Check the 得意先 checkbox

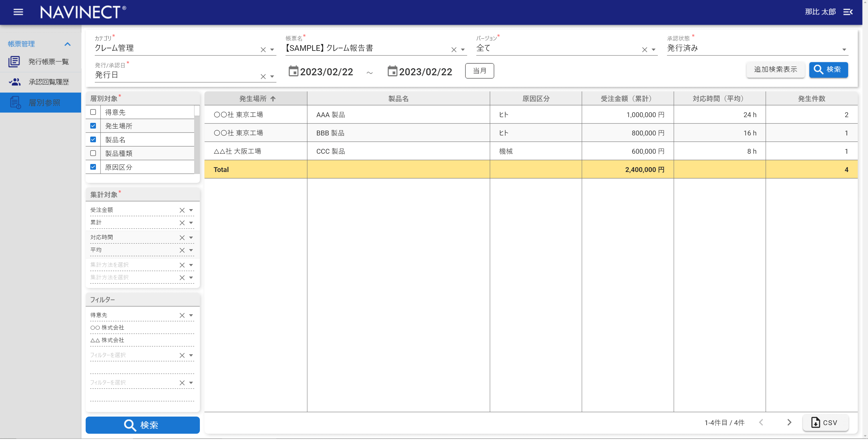pyautogui.click(x=93, y=112)
